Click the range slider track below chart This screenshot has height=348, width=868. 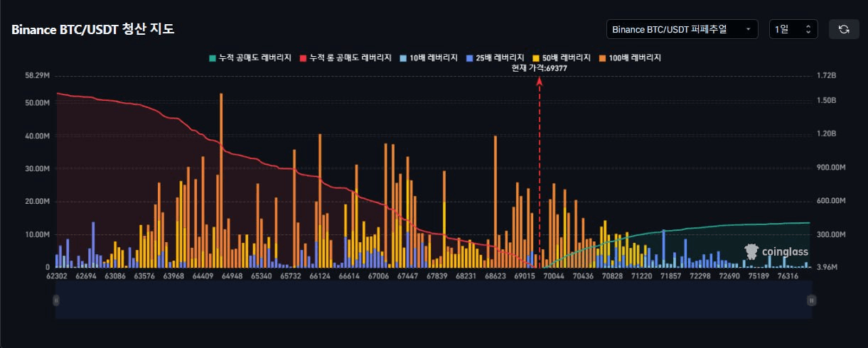click(434, 301)
